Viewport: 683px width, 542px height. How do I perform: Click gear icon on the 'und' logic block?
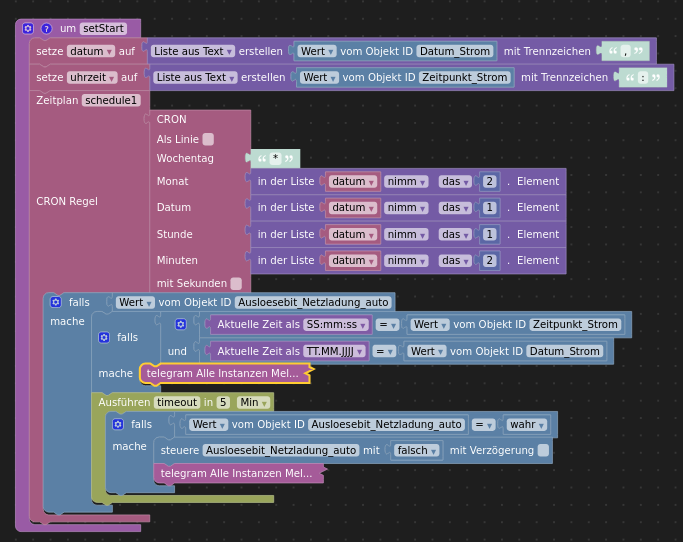tap(181, 325)
